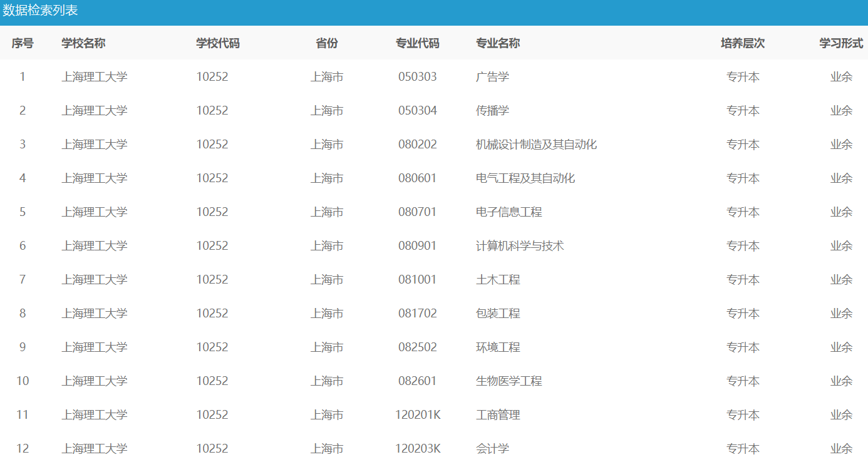Click major code 082502

tap(418, 347)
